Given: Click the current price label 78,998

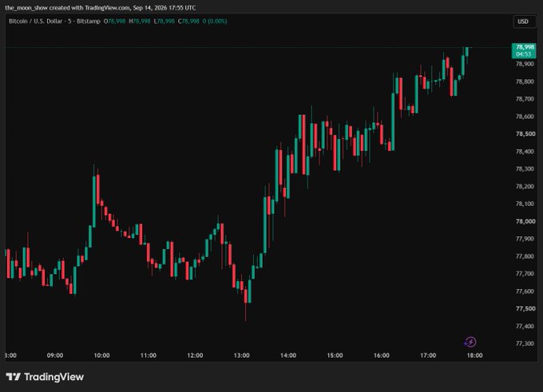Looking at the screenshot, I should 525,47.
